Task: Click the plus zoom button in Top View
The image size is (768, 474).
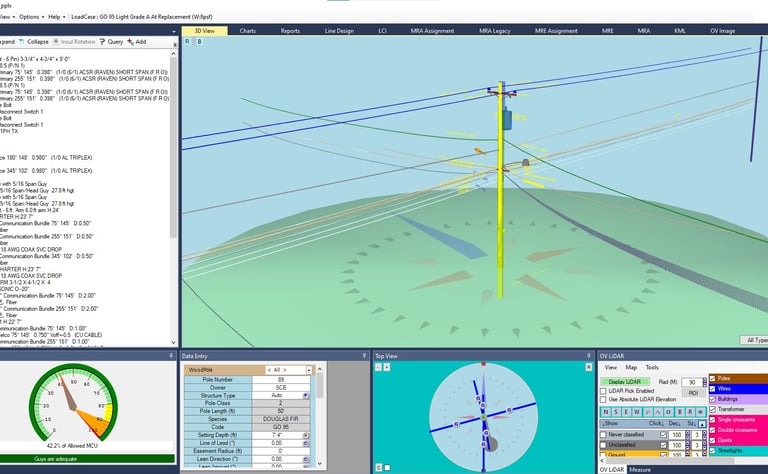Action: (x=386, y=367)
